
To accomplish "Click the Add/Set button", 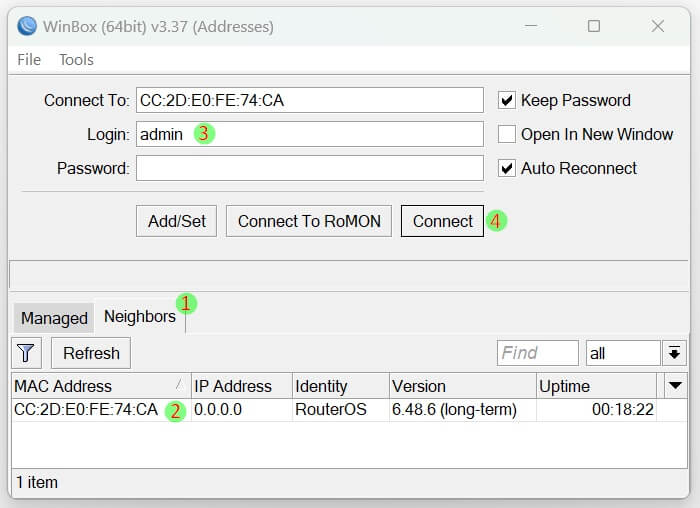I will [x=177, y=221].
